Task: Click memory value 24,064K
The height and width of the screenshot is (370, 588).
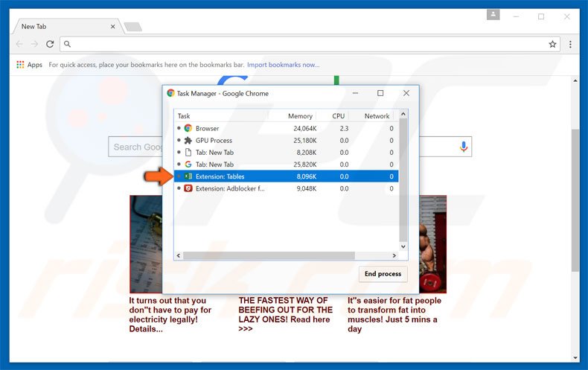Action: click(305, 128)
